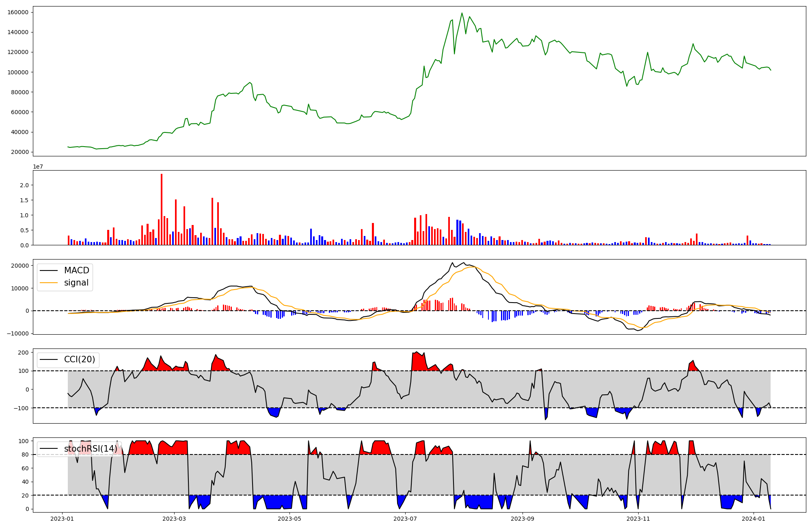Click the 2.0 tick on volume axis
The width and height of the screenshot is (812, 528).
pyautogui.click(x=24, y=185)
